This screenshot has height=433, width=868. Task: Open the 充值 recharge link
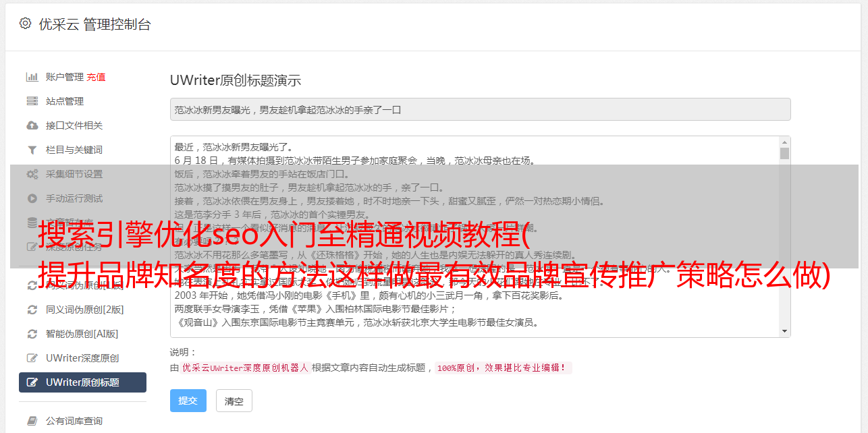coord(96,77)
